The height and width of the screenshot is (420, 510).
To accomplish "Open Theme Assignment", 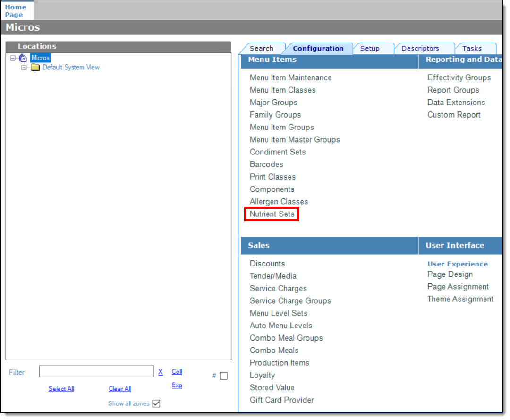I will [460, 299].
